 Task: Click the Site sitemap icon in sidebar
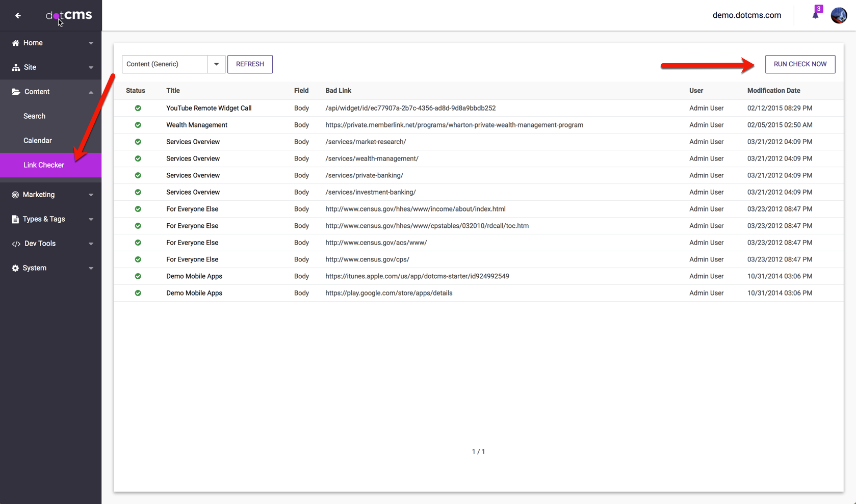pyautogui.click(x=15, y=67)
